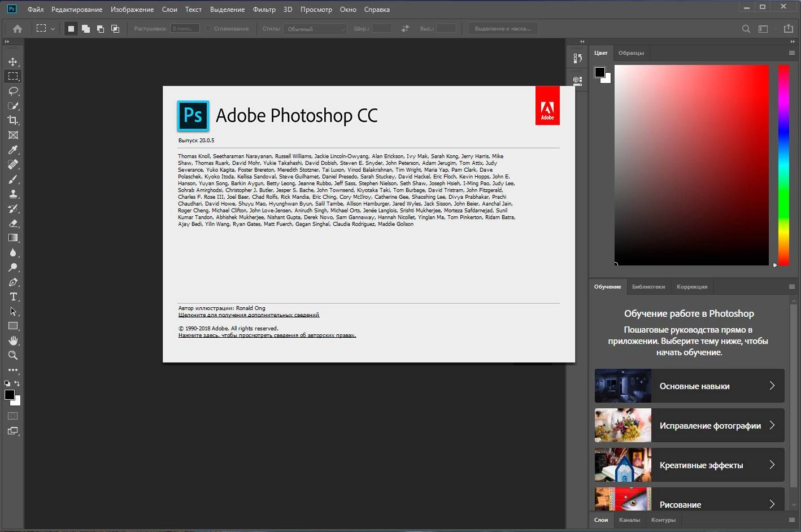Open the Изображение menu
The height and width of the screenshot is (532, 801).
coord(132,10)
